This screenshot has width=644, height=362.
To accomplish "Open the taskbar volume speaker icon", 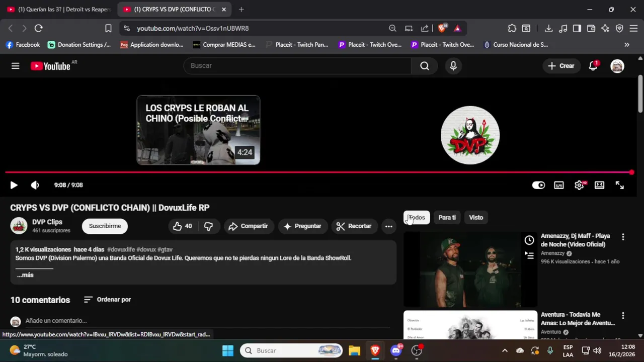I will click(x=597, y=350).
